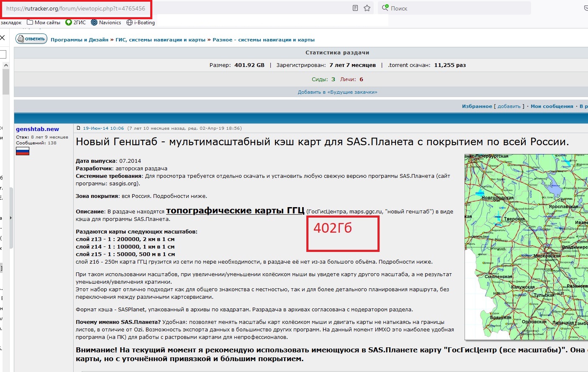Go to Программы и Дизайн breadcrumb
The image size is (588, 372).
pos(80,40)
